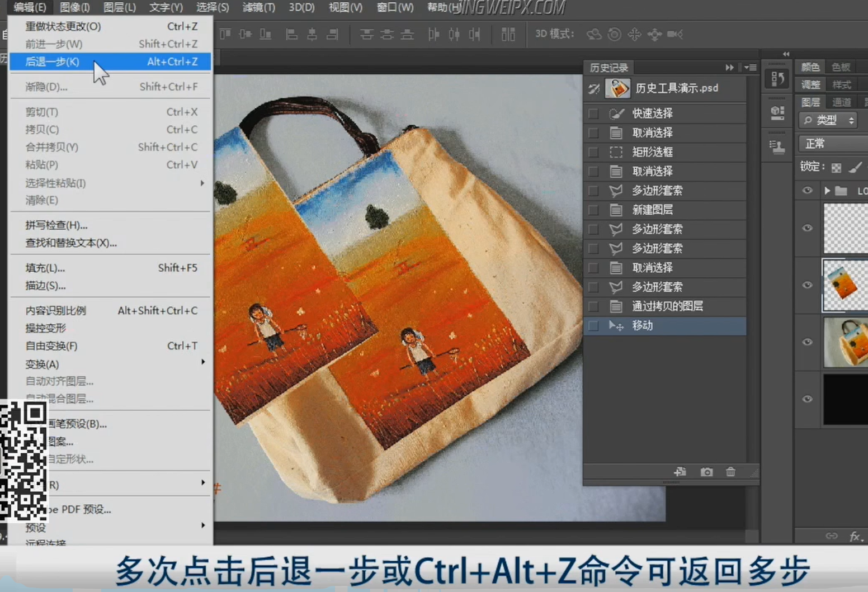Screen dimensions: 868x592
Task: Collapse History panel with double arrows
Action: point(729,67)
